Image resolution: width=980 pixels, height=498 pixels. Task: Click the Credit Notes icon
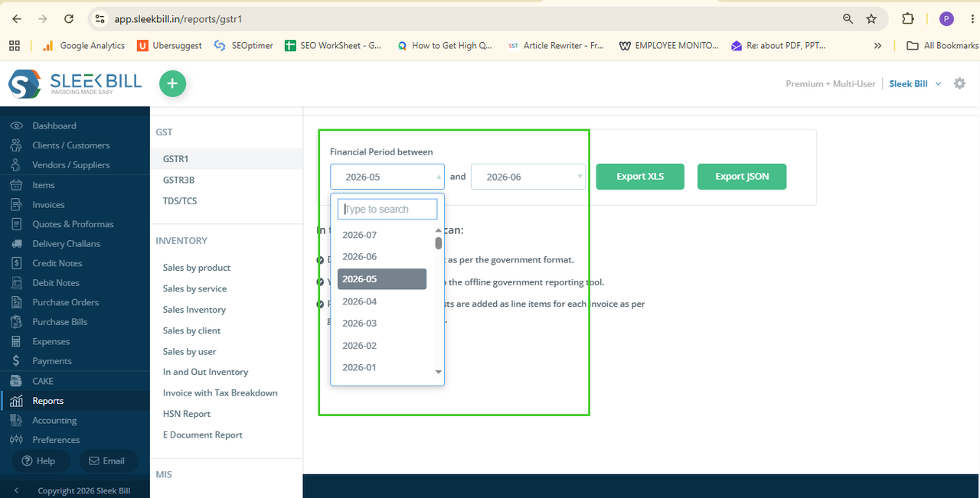[x=16, y=263]
